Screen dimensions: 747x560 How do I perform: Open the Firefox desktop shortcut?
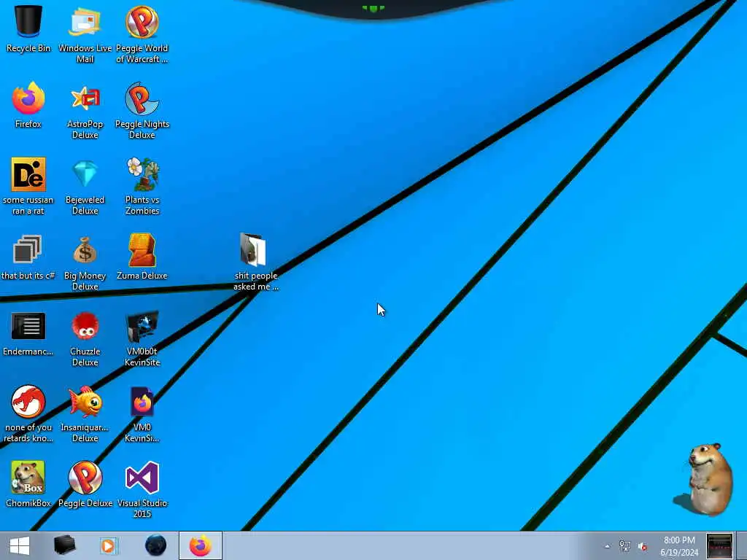[x=28, y=105]
